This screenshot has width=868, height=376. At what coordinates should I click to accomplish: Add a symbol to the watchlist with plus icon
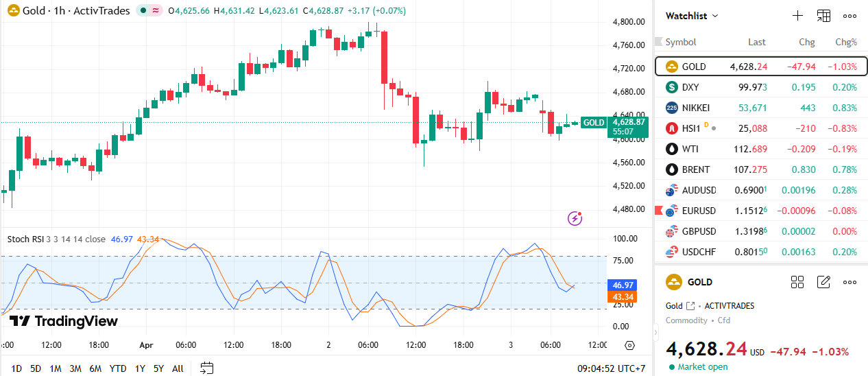tap(797, 16)
